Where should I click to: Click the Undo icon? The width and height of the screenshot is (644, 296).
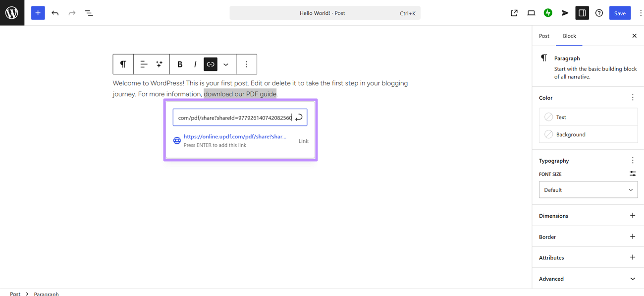[55, 12]
